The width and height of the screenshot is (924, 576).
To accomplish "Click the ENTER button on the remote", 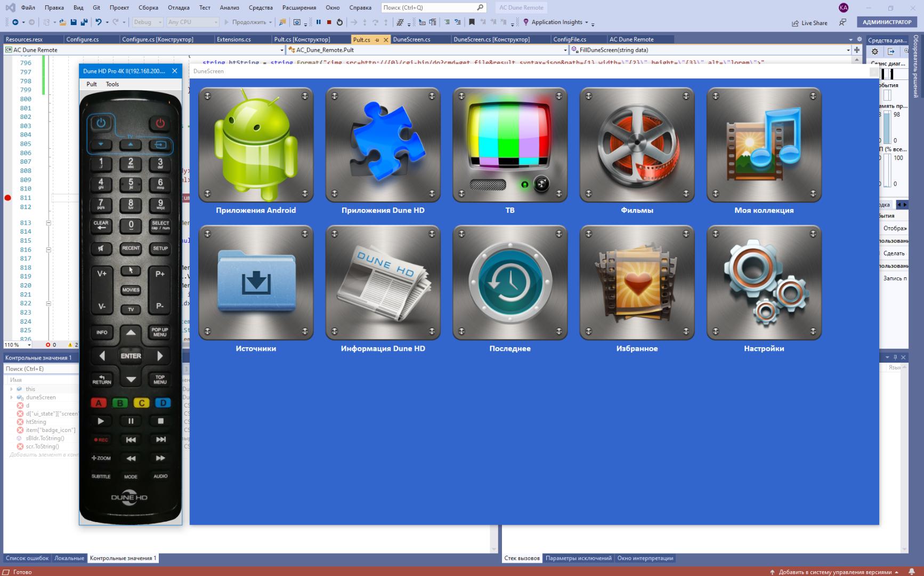I will coord(131,356).
